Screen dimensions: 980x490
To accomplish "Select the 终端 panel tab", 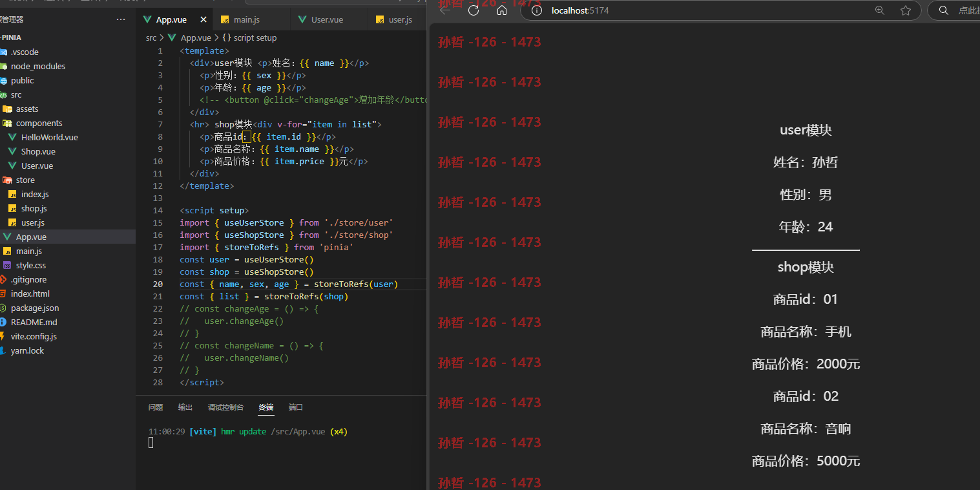I will [x=266, y=407].
